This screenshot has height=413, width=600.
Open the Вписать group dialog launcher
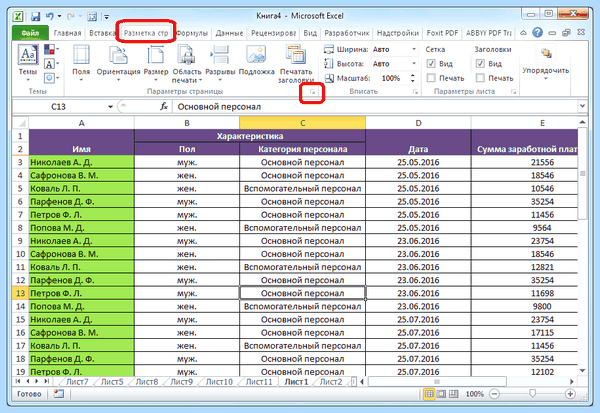tap(415, 92)
